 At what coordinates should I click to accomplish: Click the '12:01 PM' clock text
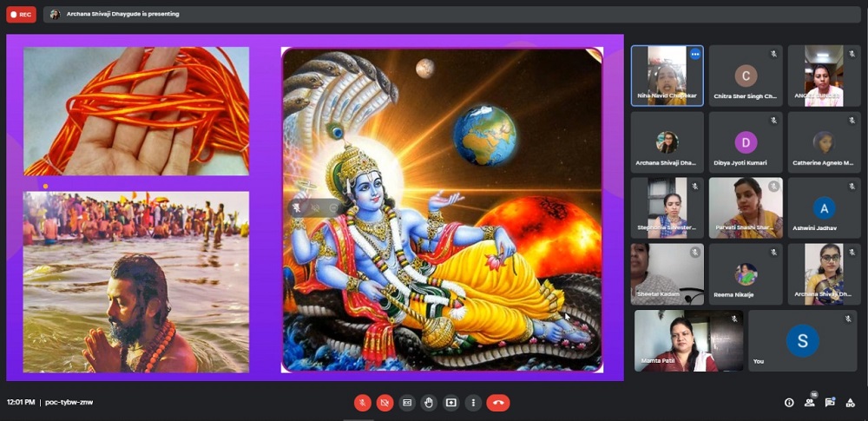coord(21,402)
